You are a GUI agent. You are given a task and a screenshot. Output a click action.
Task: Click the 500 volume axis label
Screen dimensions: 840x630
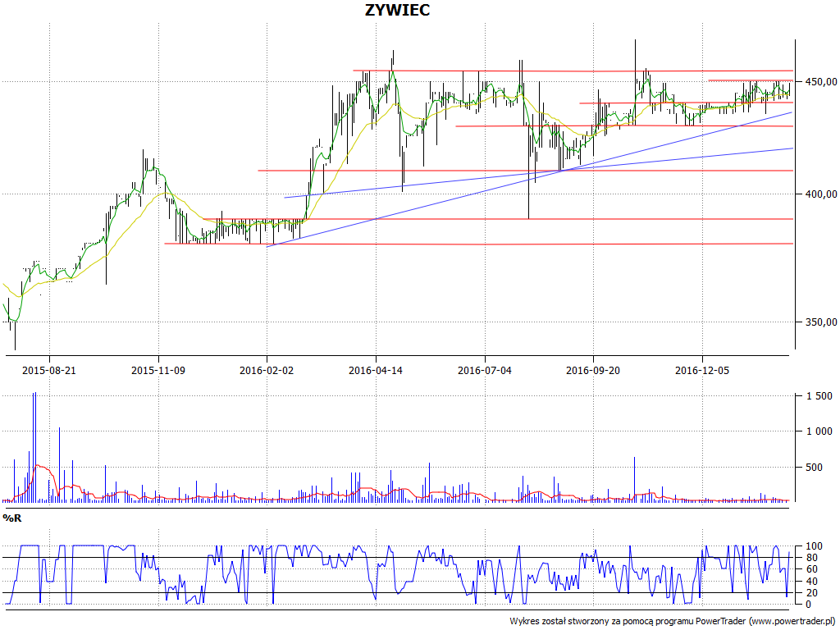(x=814, y=467)
